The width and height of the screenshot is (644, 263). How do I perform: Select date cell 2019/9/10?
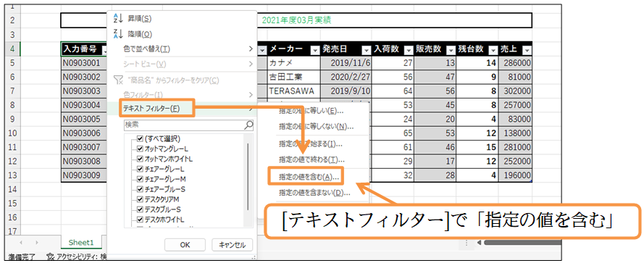pyautogui.click(x=346, y=91)
